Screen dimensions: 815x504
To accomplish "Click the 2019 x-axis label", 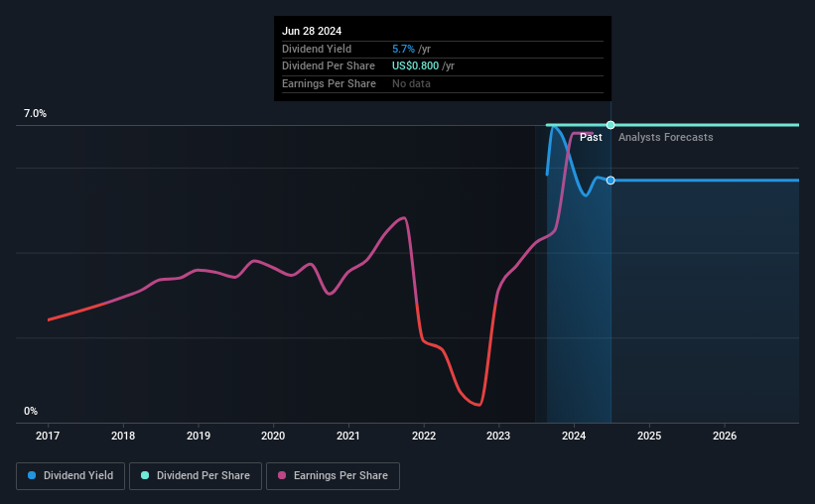I will point(198,436).
